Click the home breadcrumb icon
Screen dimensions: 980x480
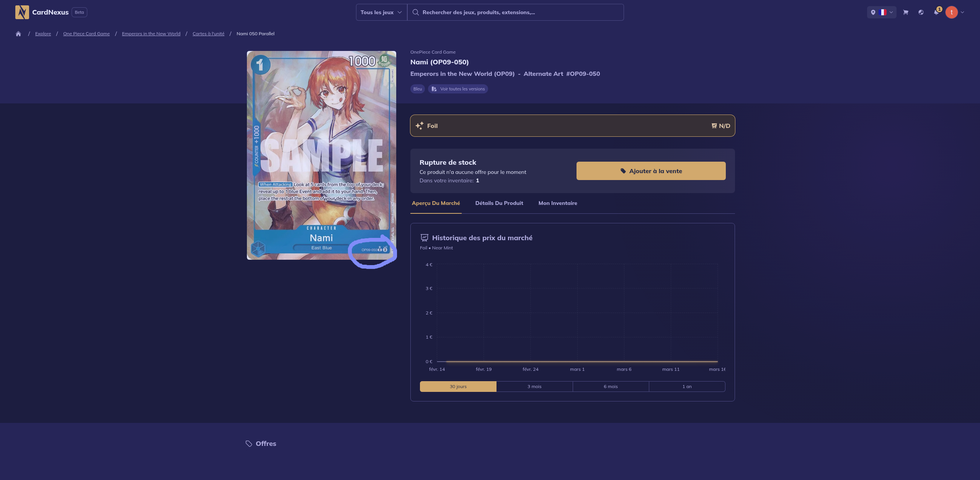[18, 34]
